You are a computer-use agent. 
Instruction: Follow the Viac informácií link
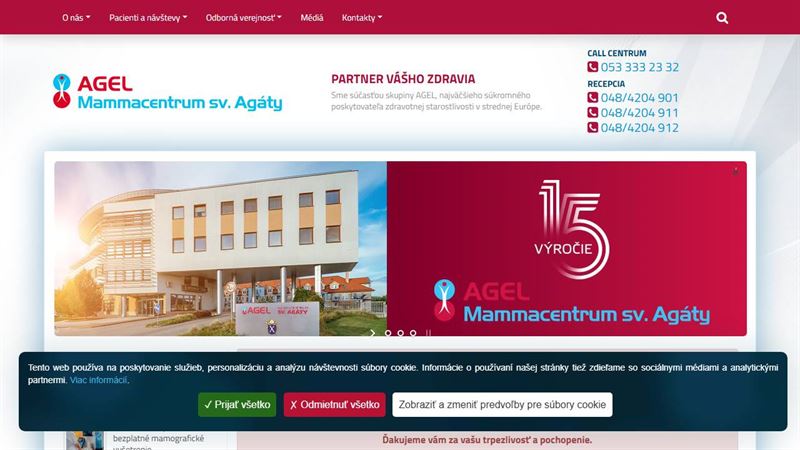click(98, 380)
